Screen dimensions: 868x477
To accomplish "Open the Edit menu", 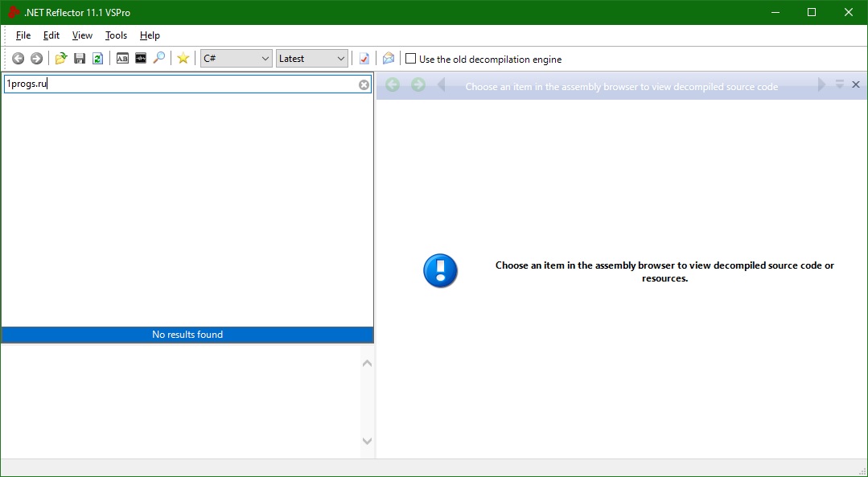I will [51, 35].
